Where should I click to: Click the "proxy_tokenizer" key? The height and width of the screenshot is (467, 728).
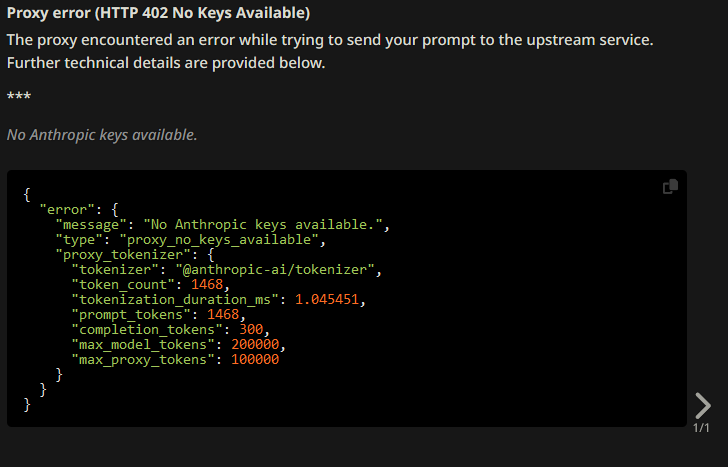[123, 255]
